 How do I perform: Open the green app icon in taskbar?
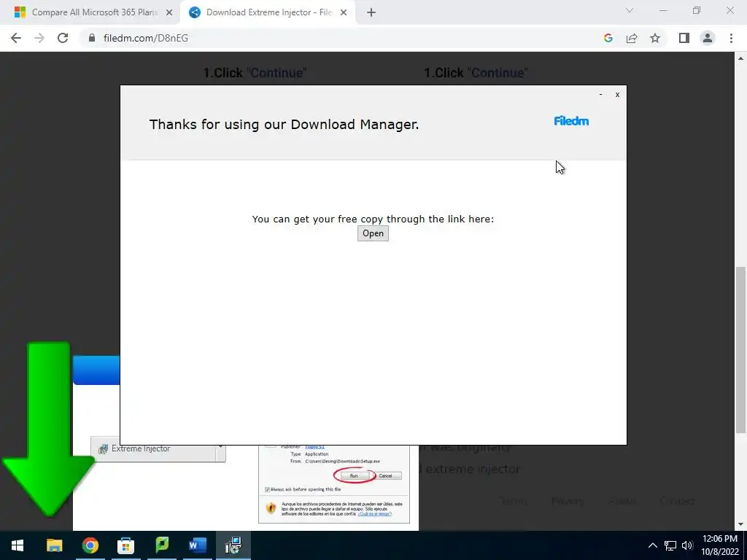(x=162, y=544)
